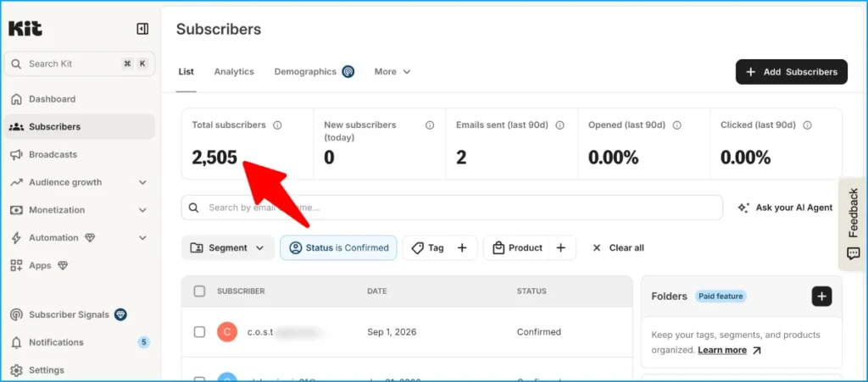The image size is (868, 382).
Task: Switch to the Analytics tab
Action: tap(234, 72)
